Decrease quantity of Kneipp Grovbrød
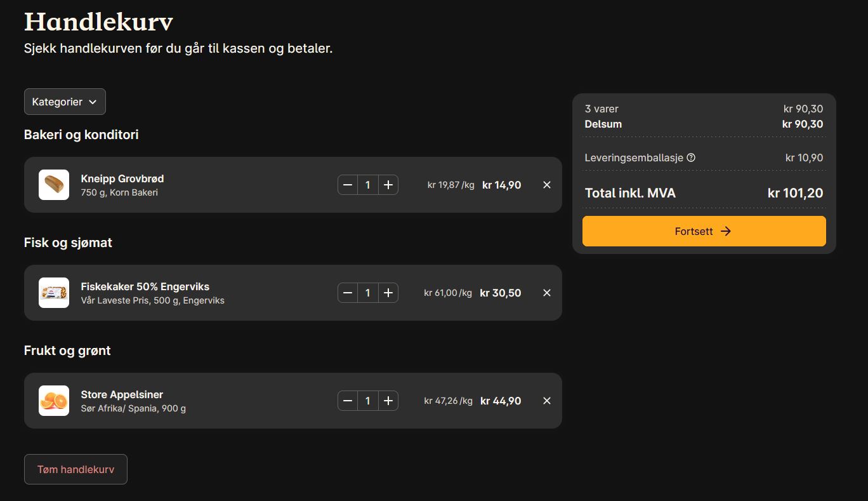Viewport: 868px width, 501px height. [348, 185]
